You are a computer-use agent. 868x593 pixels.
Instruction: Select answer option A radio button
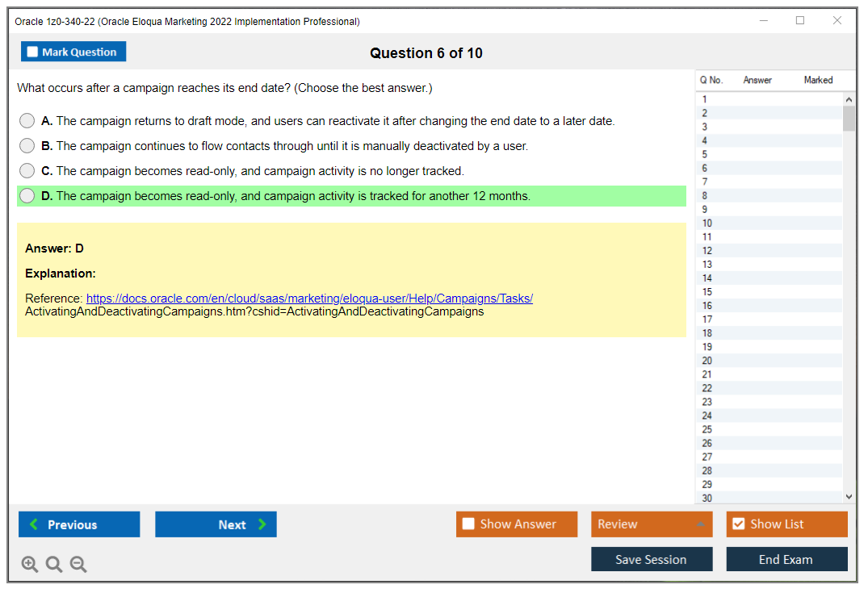pos(27,121)
